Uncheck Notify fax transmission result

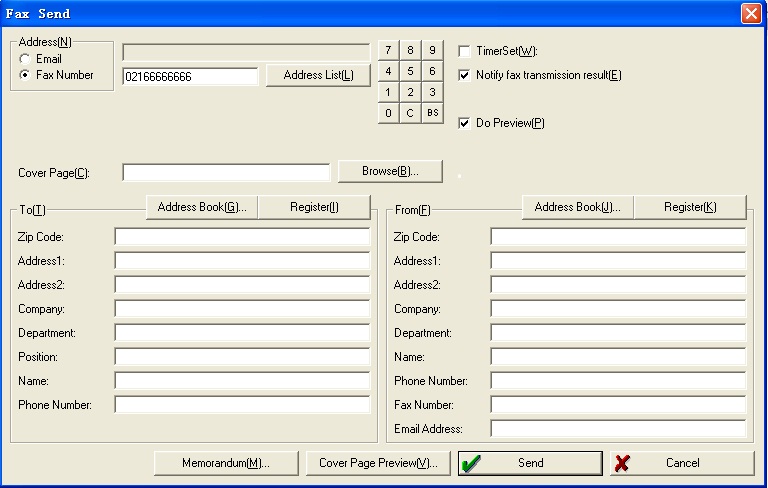[464, 75]
